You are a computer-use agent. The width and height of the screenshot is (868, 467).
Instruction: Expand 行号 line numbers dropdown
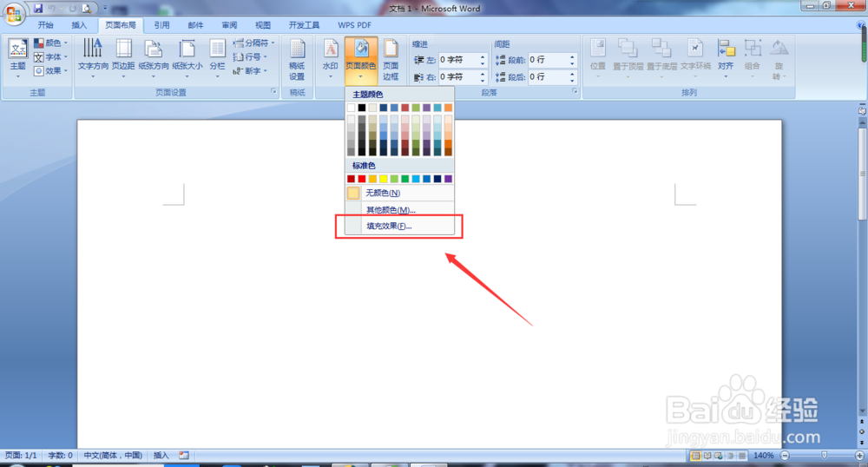250,57
